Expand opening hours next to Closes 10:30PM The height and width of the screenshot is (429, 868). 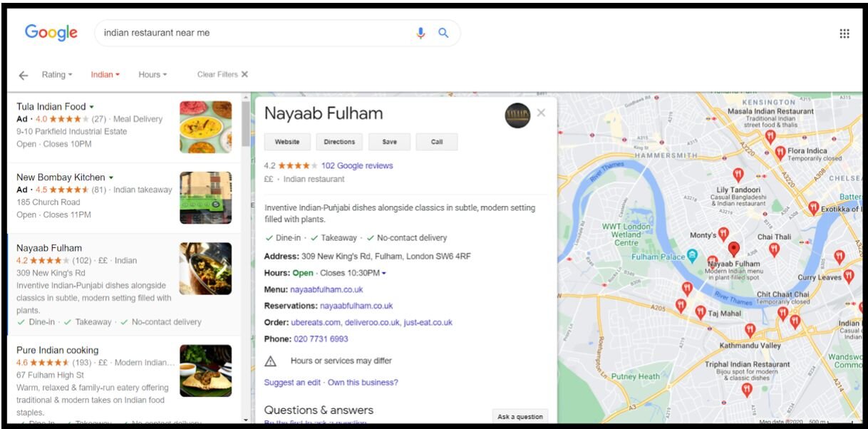[384, 274]
